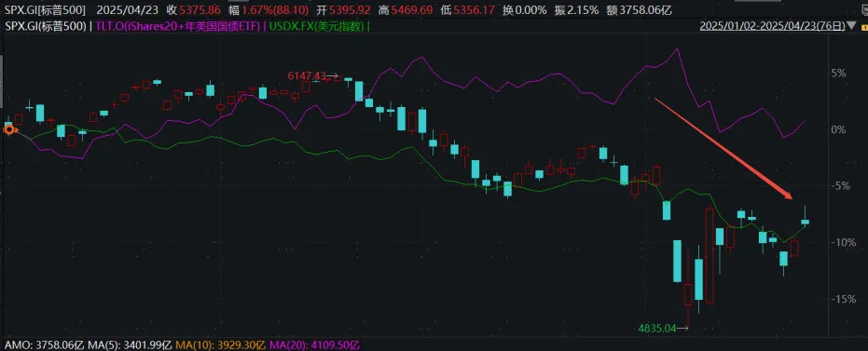The height and width of the screenshot is (351, 868).
Task: Click the 5% axis label
Action: tap(839, 73)
